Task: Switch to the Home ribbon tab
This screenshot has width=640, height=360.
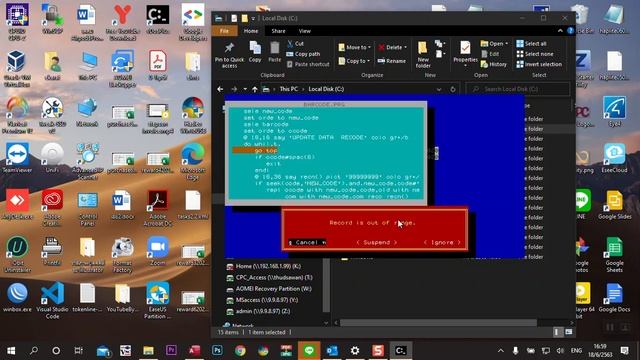Action: tap(251, 31)
